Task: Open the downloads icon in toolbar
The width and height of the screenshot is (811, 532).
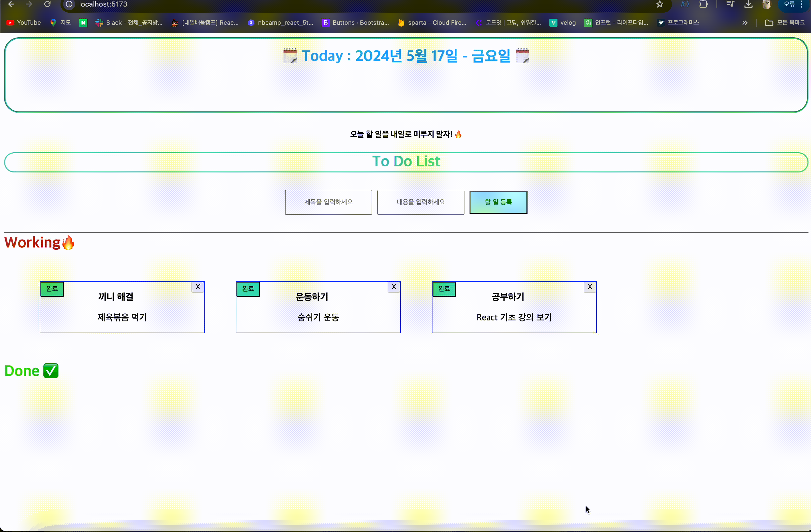Action: click(x=748, y=4)
